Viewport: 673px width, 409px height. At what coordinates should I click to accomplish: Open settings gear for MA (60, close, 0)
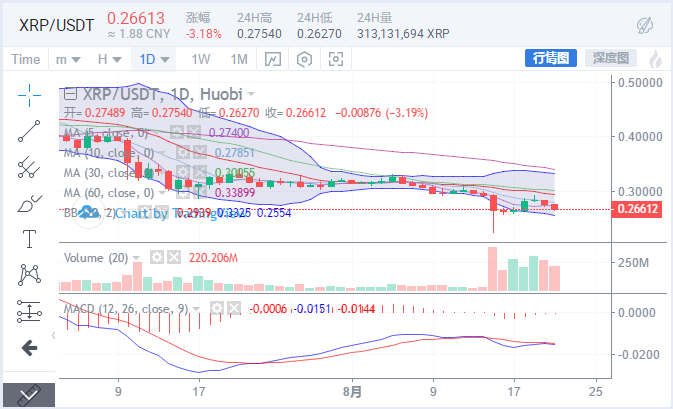183,192
